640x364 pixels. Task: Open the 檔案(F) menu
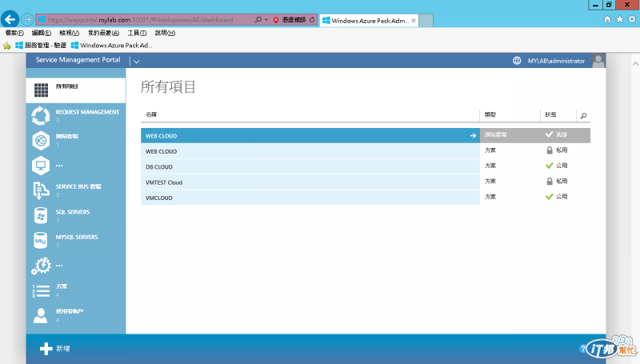pyautogui.click(x=14, y=33)
